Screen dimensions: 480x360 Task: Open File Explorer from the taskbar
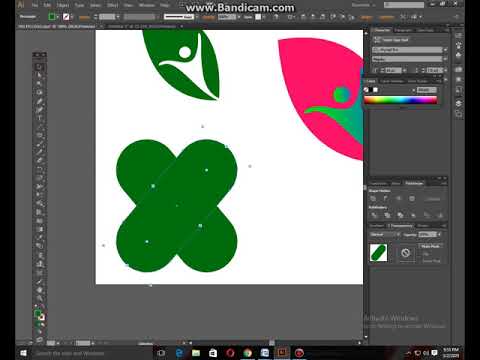[196, 353]
